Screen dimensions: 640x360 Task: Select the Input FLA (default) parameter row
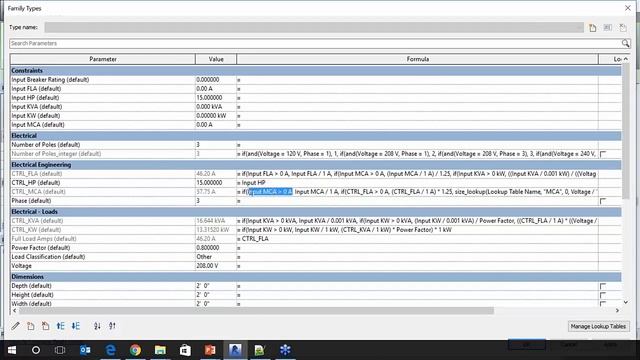coord(103,89)
